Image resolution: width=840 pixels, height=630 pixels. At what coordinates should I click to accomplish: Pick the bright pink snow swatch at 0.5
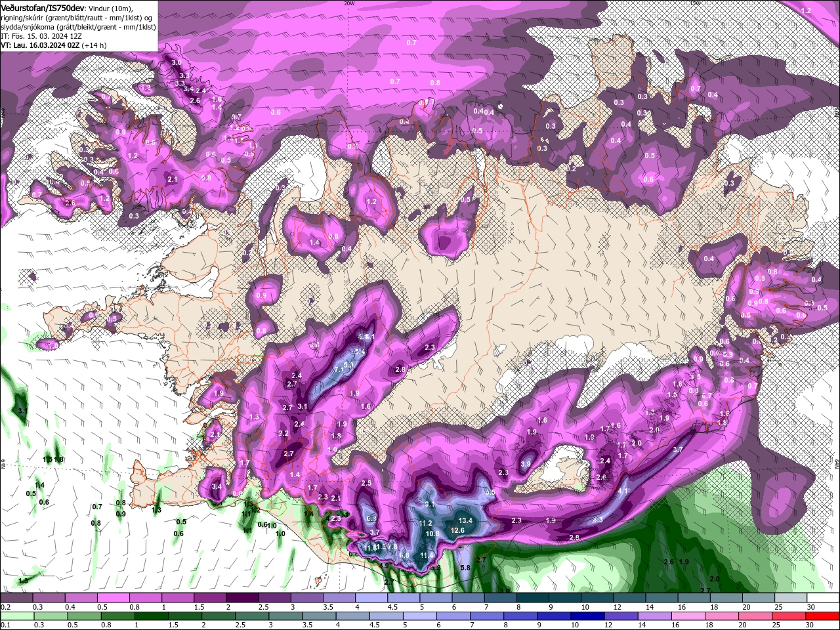114,598
